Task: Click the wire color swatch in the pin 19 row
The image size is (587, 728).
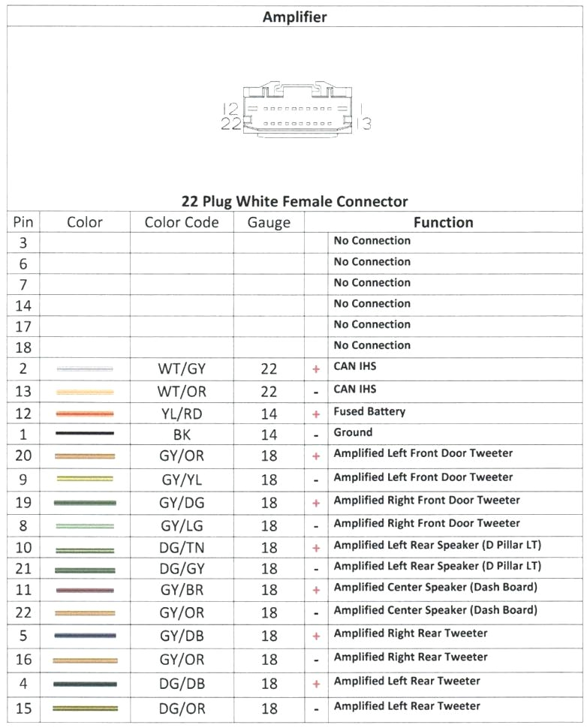Action: click(x=85, y=502)
